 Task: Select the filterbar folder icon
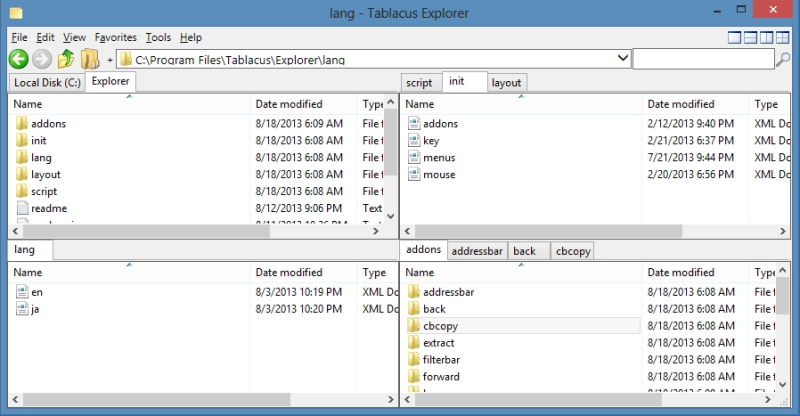pos(413,359)
